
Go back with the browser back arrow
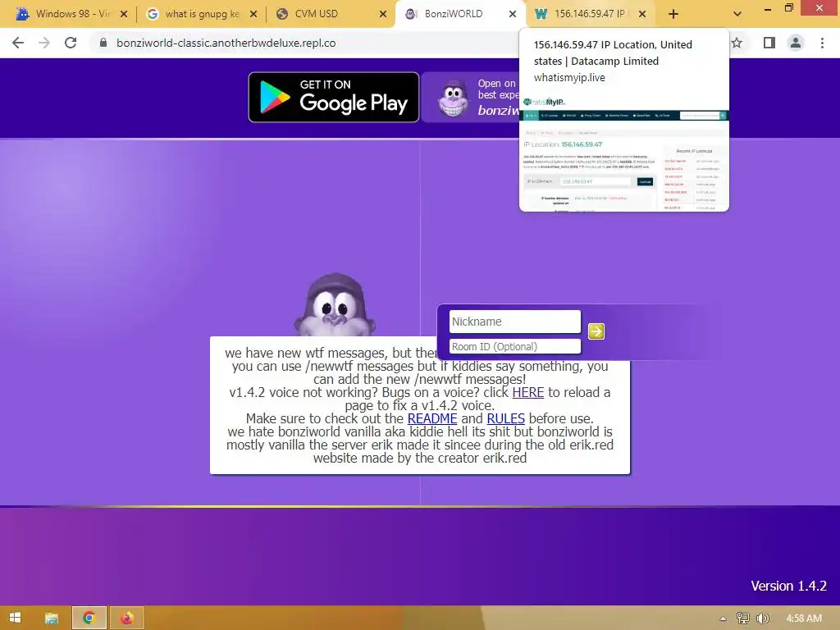point(18,43)
